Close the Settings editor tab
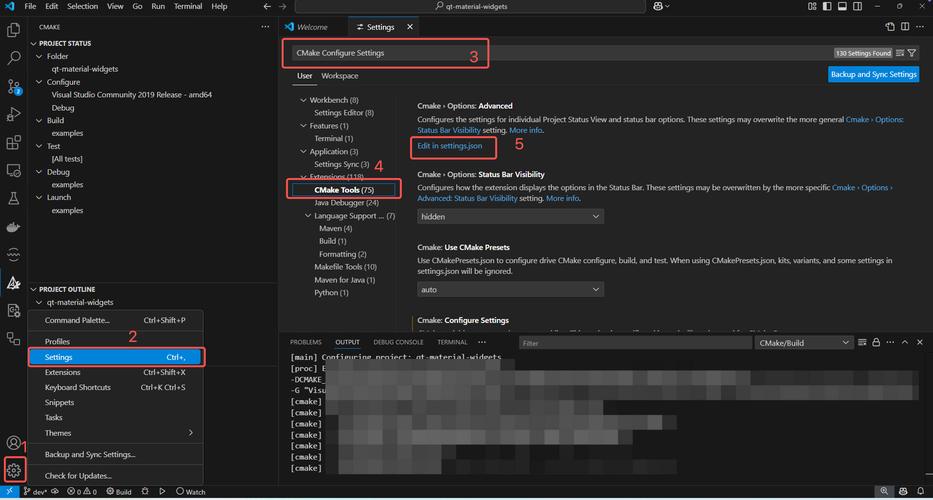 pyautogui.click(x=409, y=27)
